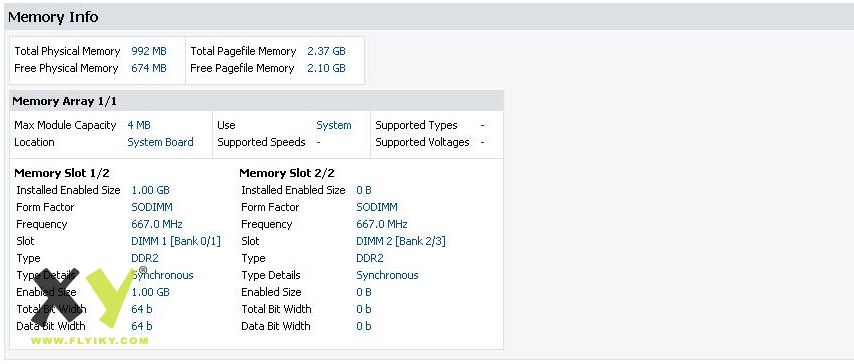Click the Total Pagefile Memory label
854x364 pixels.
(x=243, y=51)
